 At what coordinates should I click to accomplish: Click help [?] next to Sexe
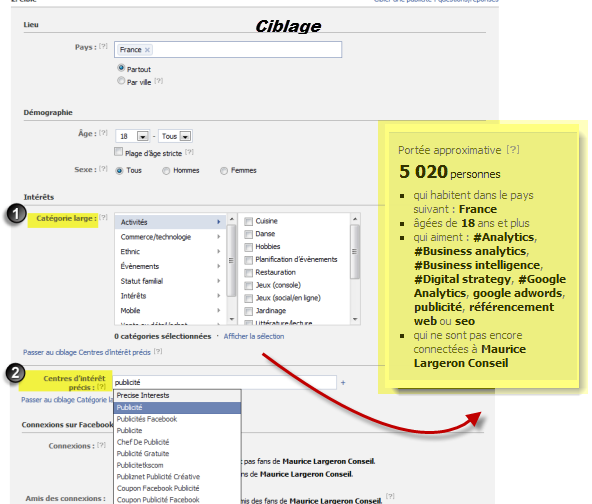(103, 169)
